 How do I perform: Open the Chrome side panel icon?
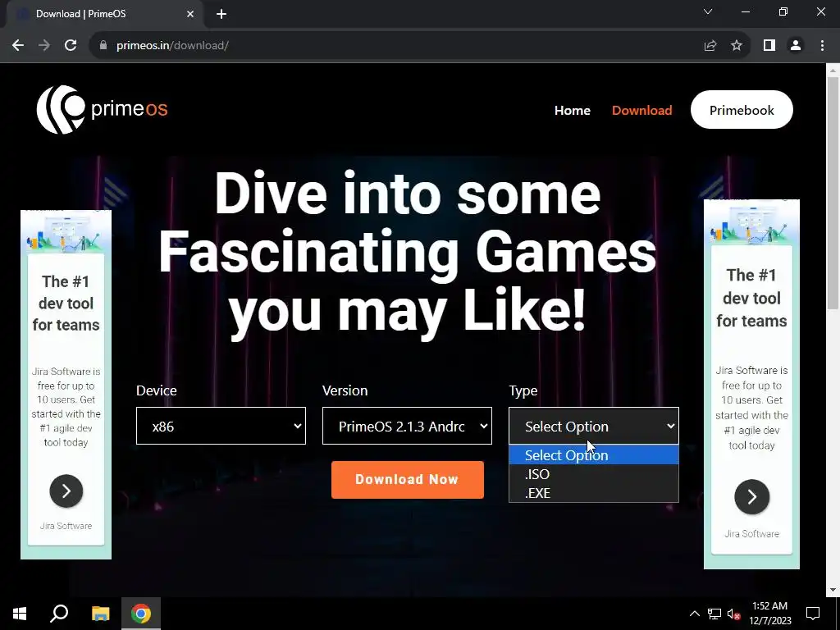[x=769, y=46]
